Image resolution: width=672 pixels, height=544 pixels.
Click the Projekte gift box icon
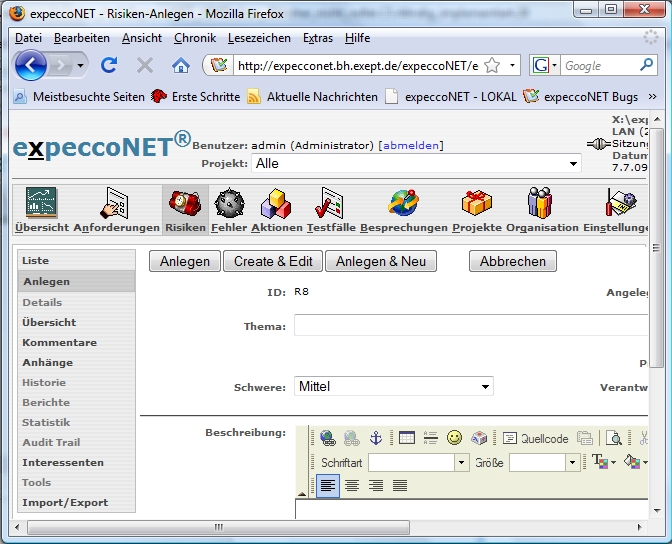tap(476, 211)
